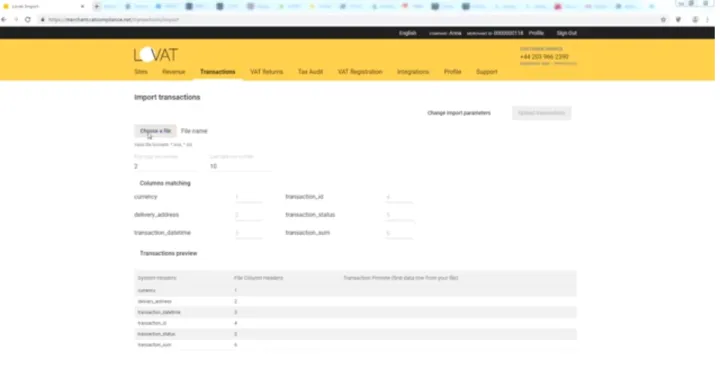The image size is (720, 372).
Task: Open the English language selector
Action: point(408,33)
